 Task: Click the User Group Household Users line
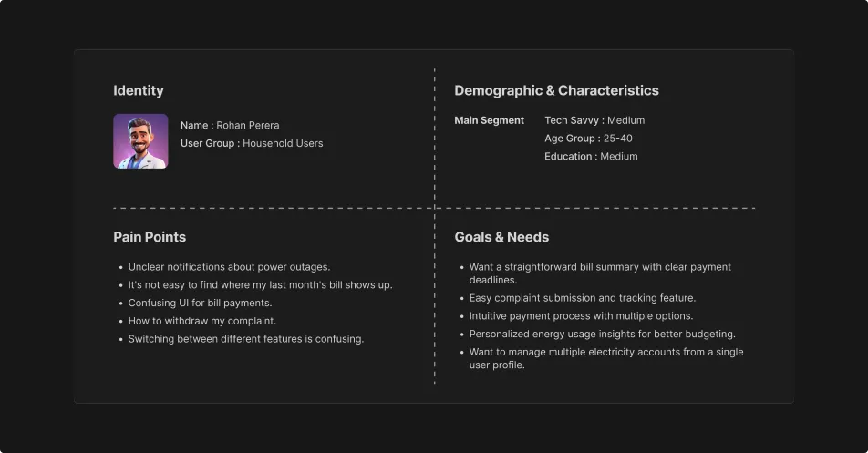pyautogui.click(x=252, y=143)
